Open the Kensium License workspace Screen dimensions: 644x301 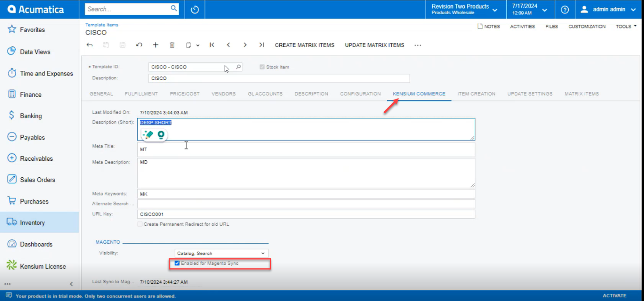point(43,266)
